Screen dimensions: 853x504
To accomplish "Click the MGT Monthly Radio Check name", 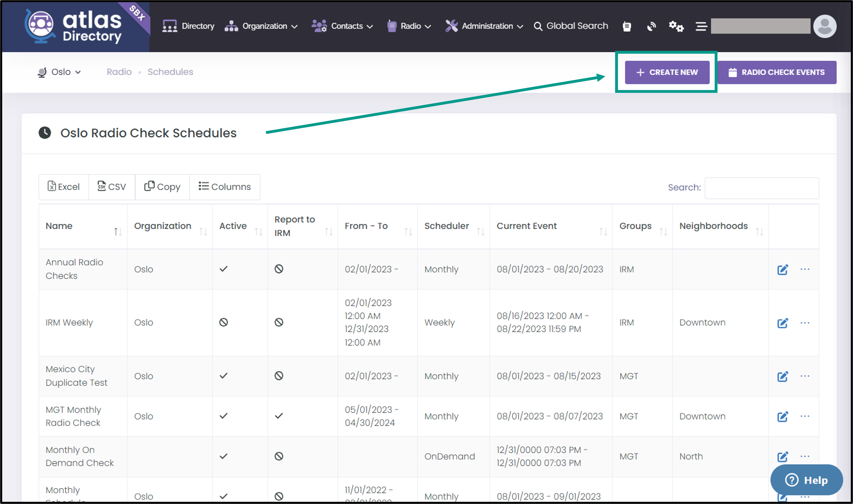I will pyautogui.click(x=73, y=416).
